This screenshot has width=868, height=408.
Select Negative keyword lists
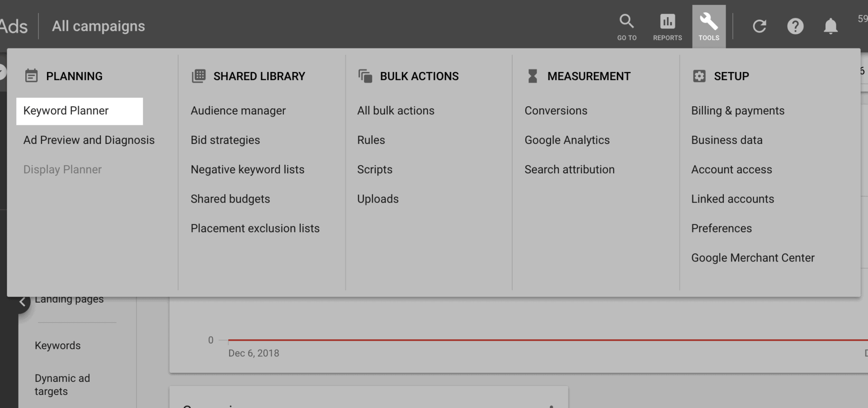[247, 169]
